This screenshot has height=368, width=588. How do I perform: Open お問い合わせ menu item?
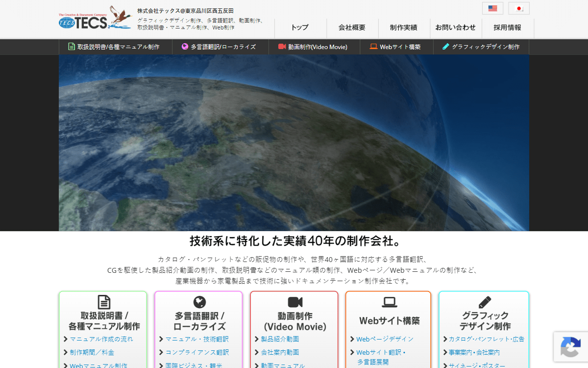point(456,28)
